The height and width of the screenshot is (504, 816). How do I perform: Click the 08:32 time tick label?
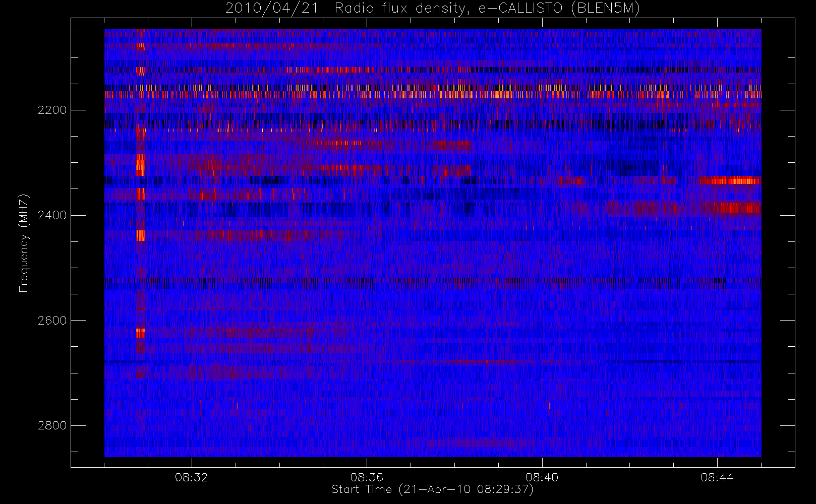(192, 477)
